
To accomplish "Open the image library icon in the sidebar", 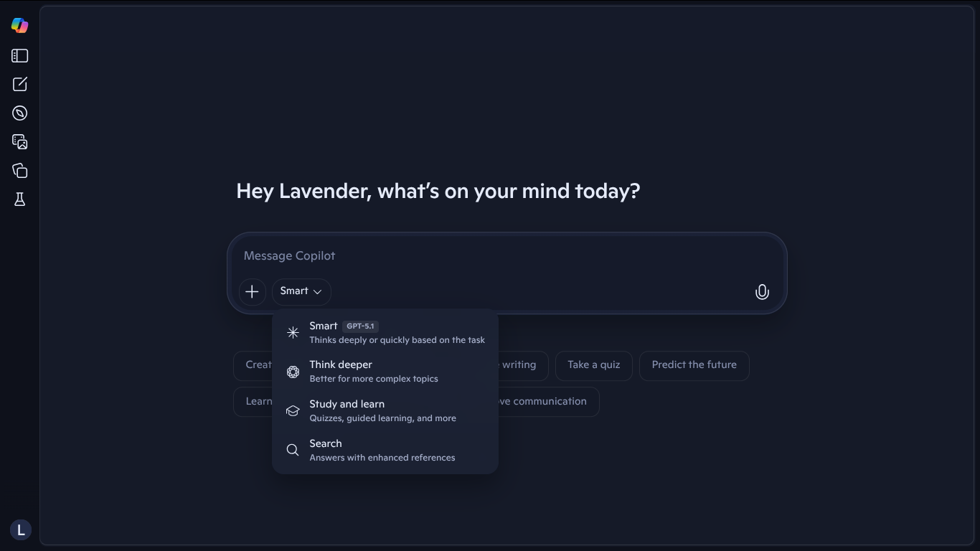I will [20, 142].
